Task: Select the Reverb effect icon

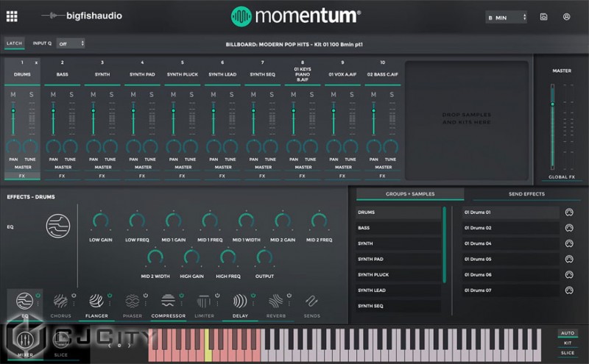Action: coord(275,301)
